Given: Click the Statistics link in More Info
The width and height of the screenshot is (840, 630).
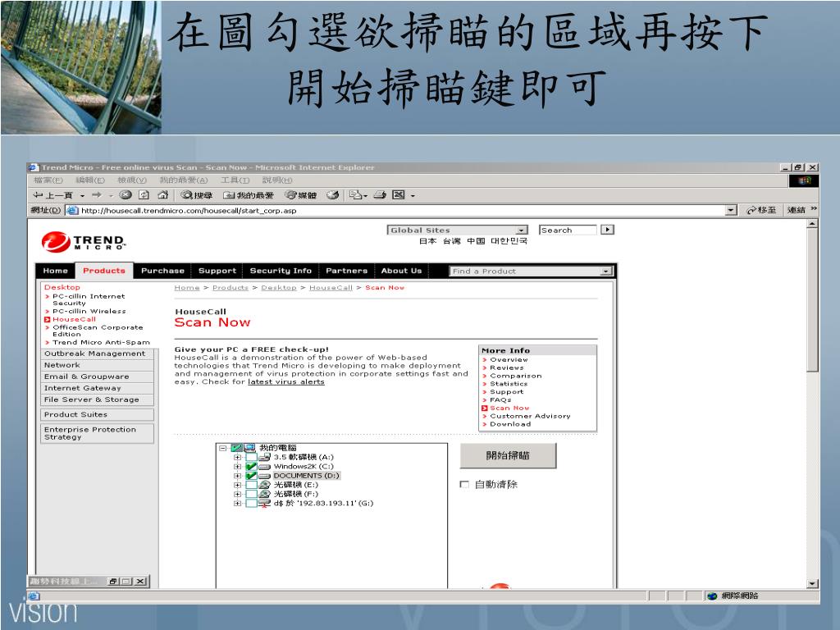Looking at the screenshot, I should click(x=509, y=384).
